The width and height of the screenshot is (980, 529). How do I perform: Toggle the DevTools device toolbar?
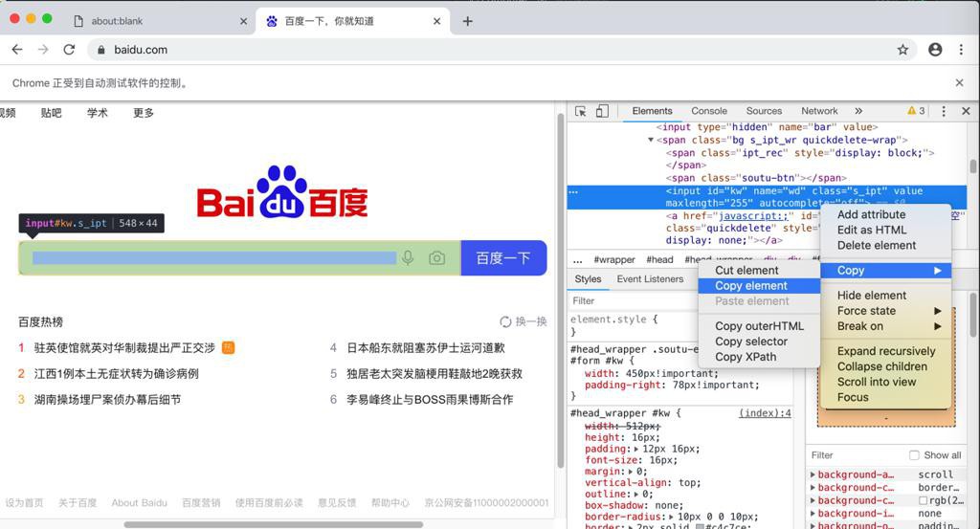602,111
